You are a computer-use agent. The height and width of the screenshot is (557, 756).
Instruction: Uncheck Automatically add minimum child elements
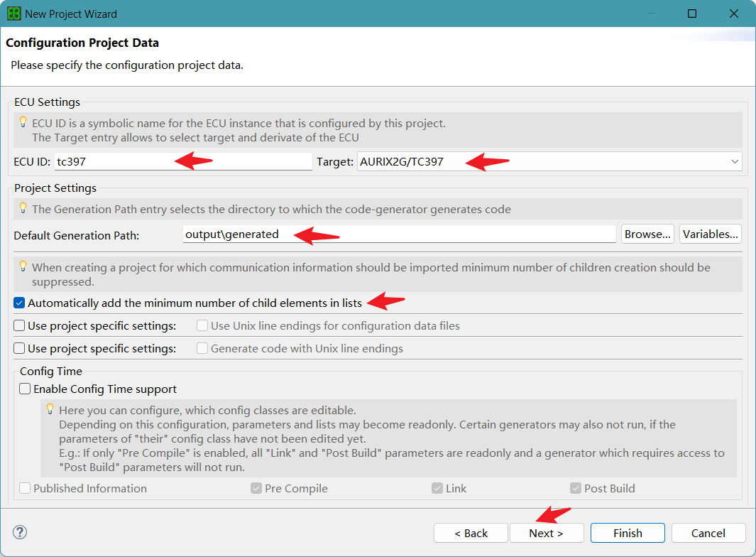coord(19,303)
